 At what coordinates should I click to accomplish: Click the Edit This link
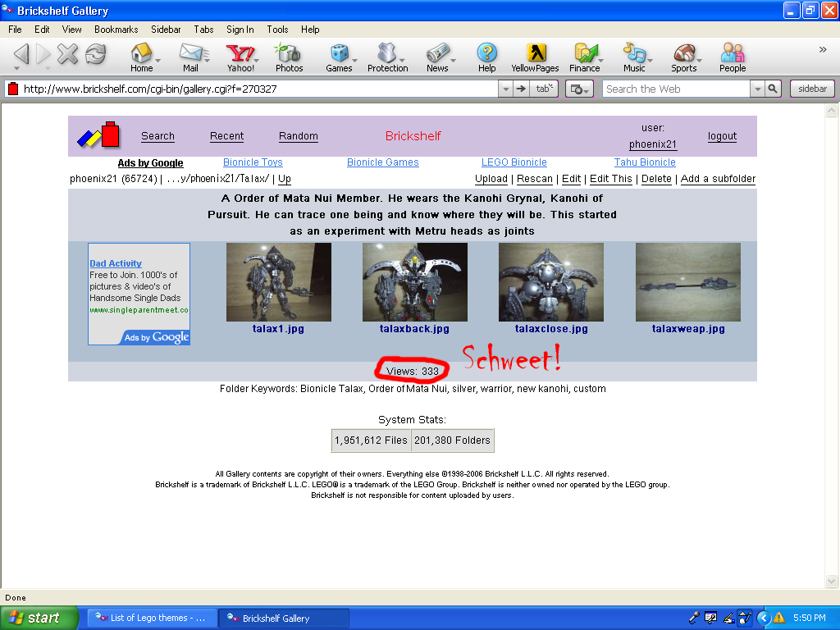610,179
